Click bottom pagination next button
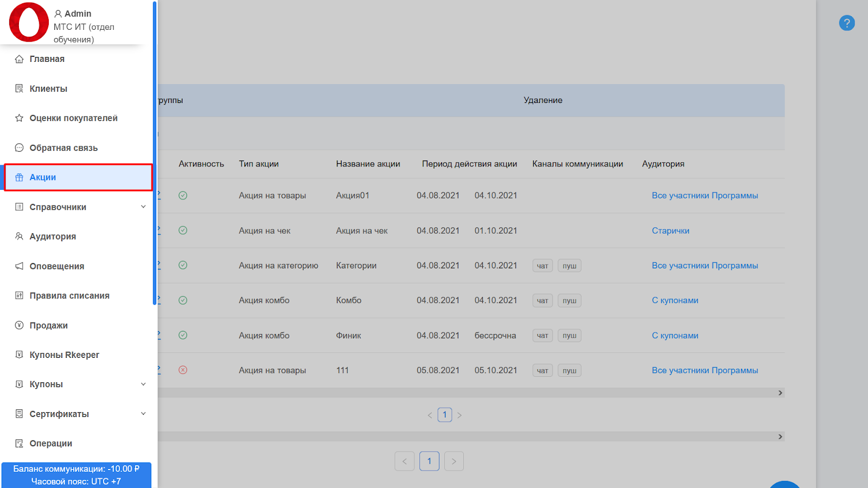This screenshot has height=488, width=868. 454,461
